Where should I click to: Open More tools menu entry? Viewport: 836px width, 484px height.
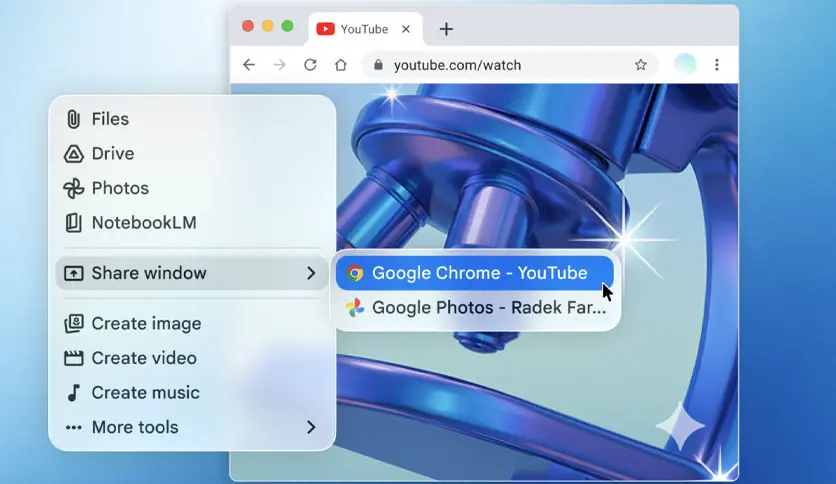pyautogui.click(x=192, y=427)
